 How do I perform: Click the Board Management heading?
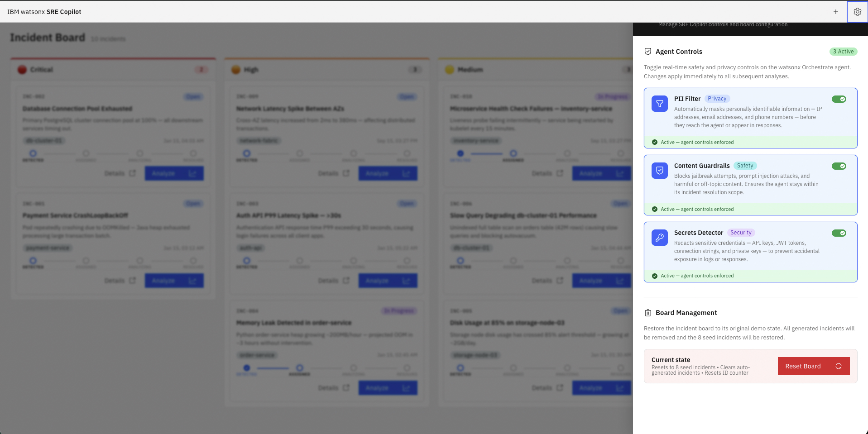pyautogui.click(x=686, y=313)
